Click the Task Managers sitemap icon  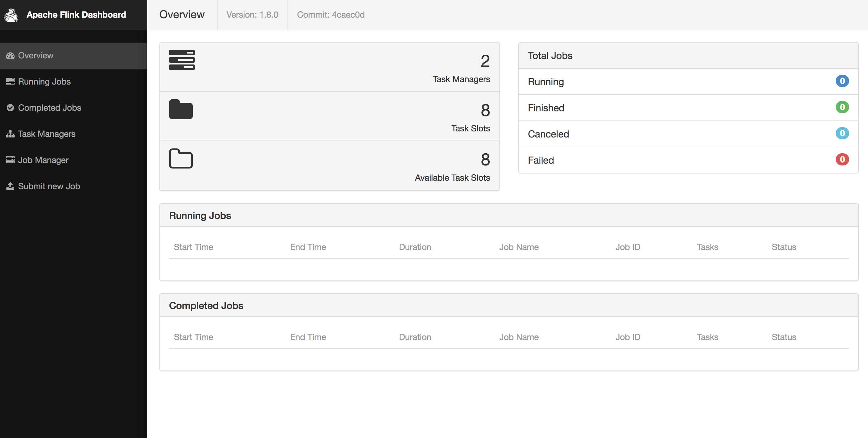point(10,134)
